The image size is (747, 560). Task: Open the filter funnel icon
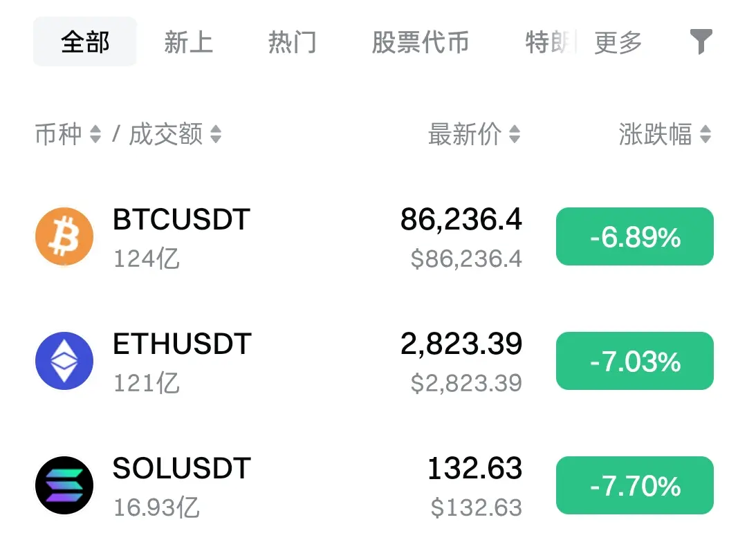701,41
